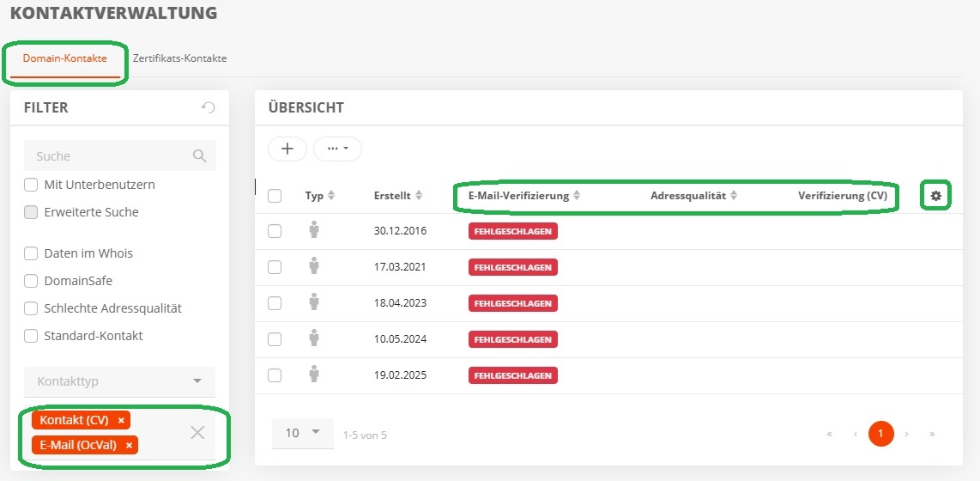Click the date 19.02.2025
The image size is (980, 481).
point(400,376)
